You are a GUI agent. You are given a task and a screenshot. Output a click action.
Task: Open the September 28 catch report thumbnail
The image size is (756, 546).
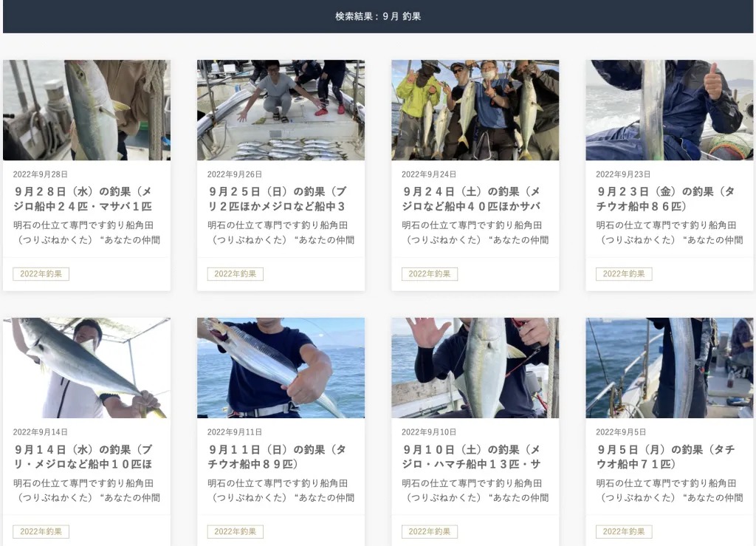(x=87, y=110)
